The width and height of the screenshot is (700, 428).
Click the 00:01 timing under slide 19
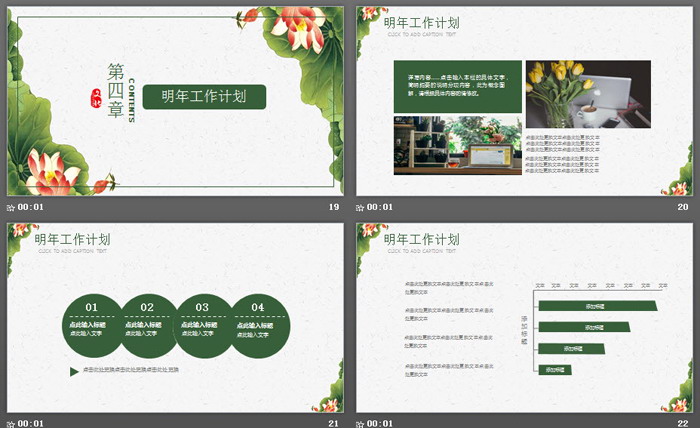pyautogui.click(x=31, y=207)
